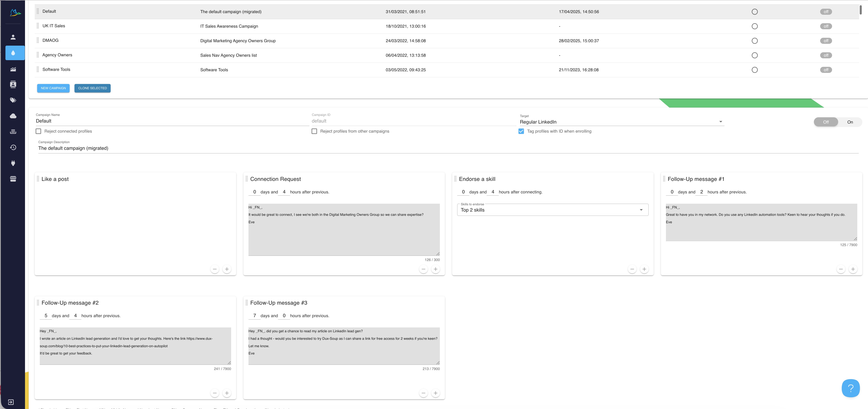The image size is (868, 409).
Task: Toggle the off switch for Software Tools campaign
Action: click(x=826, y=70)
